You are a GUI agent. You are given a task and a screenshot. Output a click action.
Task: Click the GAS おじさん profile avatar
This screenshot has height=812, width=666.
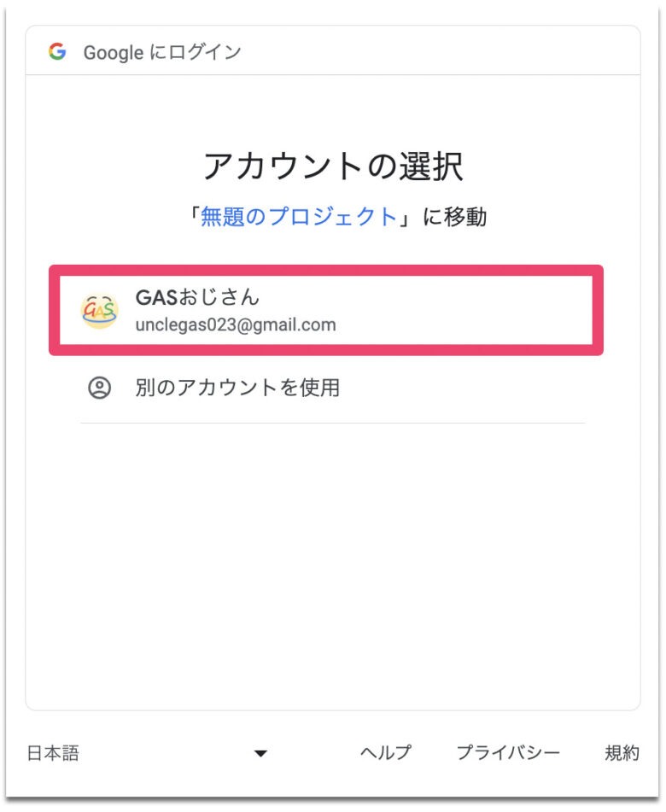99,311
